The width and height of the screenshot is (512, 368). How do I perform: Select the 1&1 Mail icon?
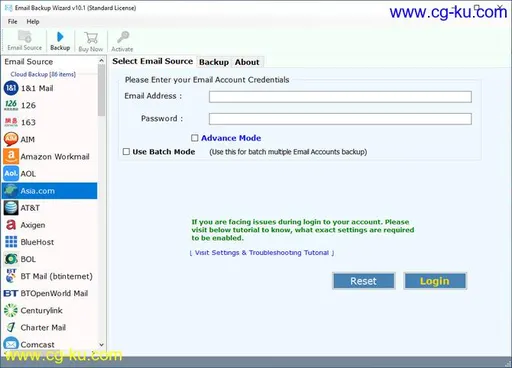(x=11, y=88)
